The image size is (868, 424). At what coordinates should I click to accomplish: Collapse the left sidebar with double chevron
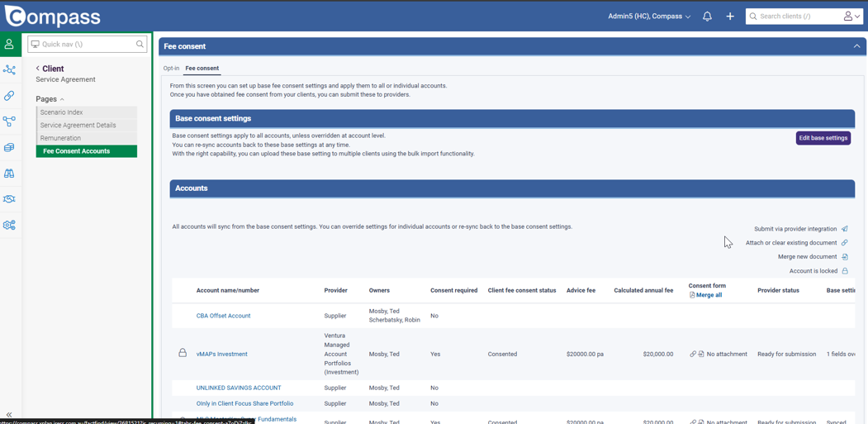(9, 415)
